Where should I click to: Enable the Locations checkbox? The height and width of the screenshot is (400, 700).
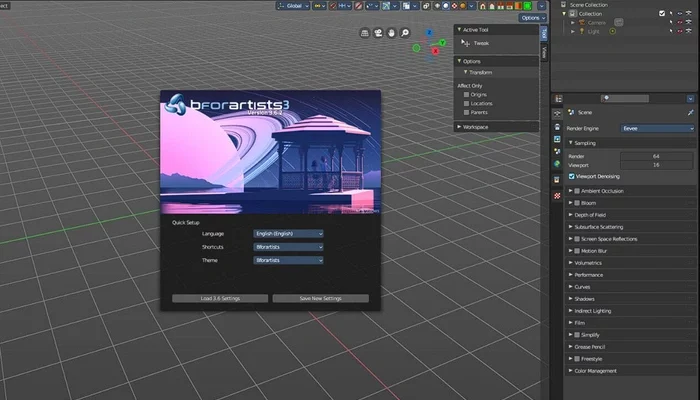tap(466, 104)
